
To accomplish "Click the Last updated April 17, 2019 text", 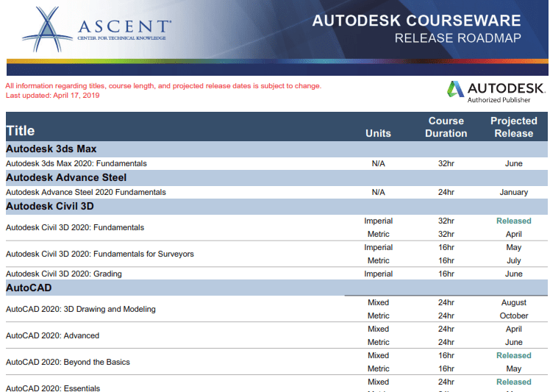I will point(52,96).
